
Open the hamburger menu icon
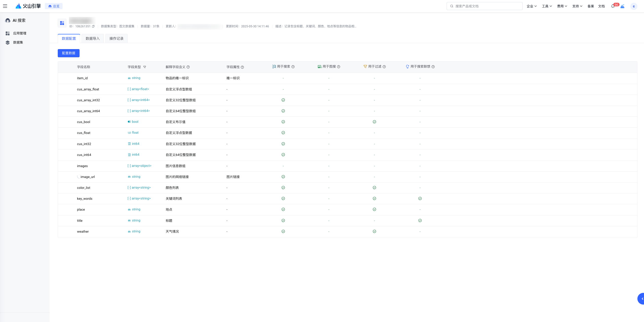(x=5, y=6)
